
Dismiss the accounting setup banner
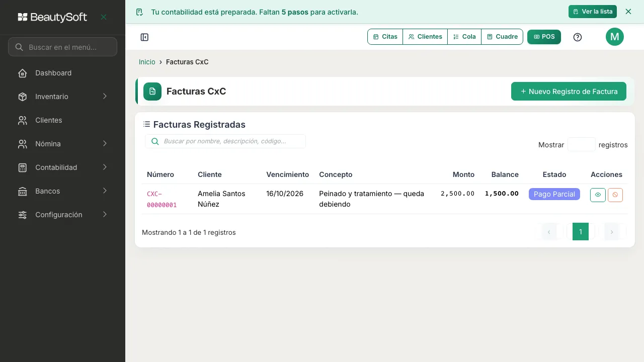(628, 12)
